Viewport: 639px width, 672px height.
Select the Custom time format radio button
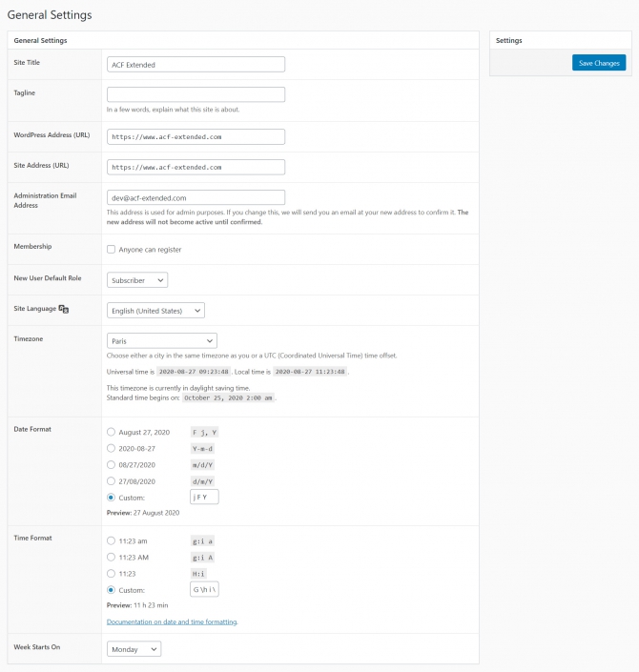[x=112, y=590]
